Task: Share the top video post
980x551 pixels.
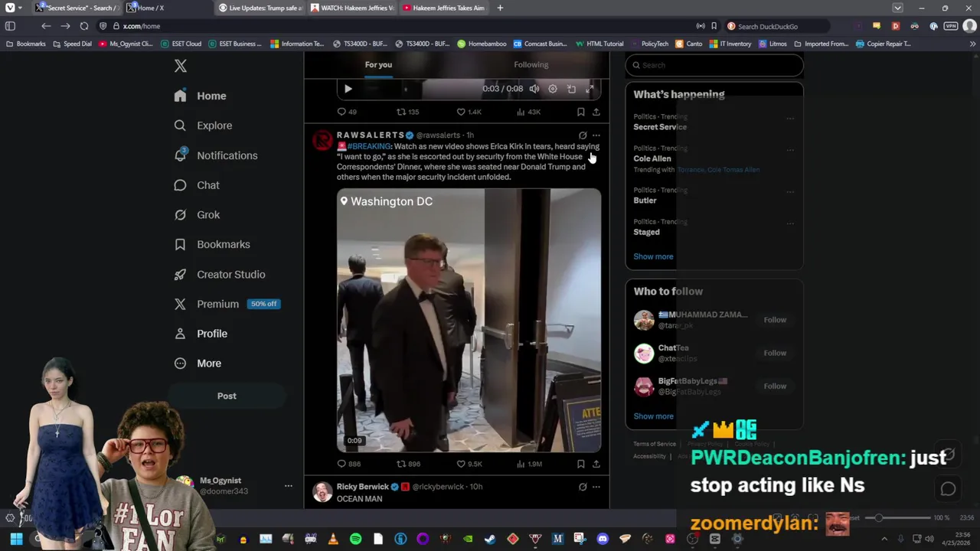Action: (x=596, y=112)
